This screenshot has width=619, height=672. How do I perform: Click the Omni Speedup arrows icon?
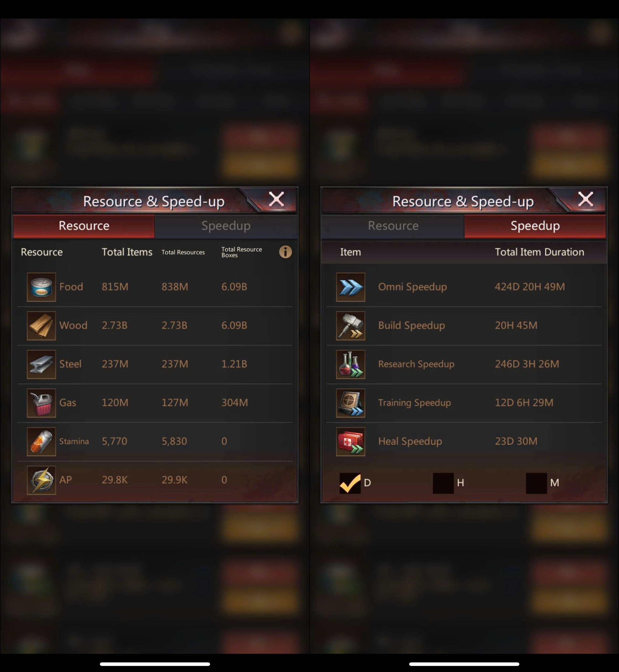point(350,287)
